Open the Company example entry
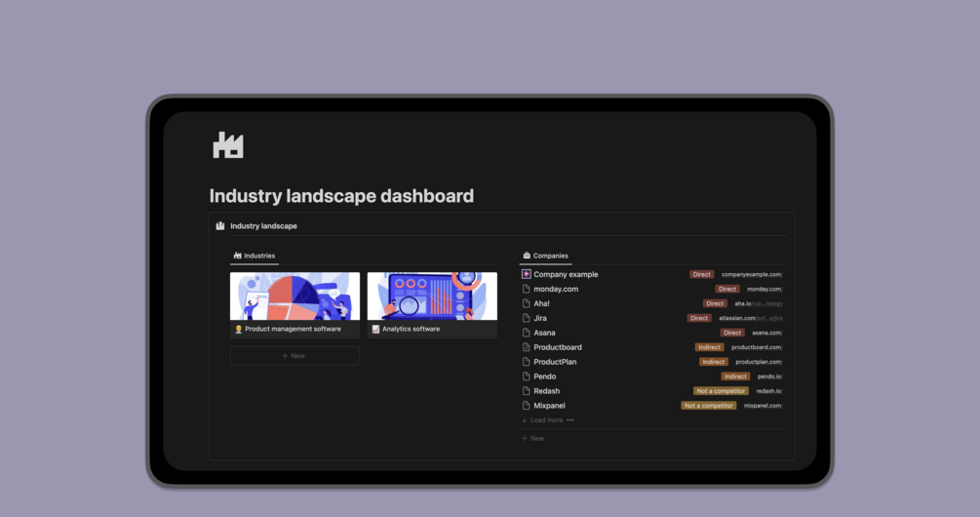 tap(566, 274)
